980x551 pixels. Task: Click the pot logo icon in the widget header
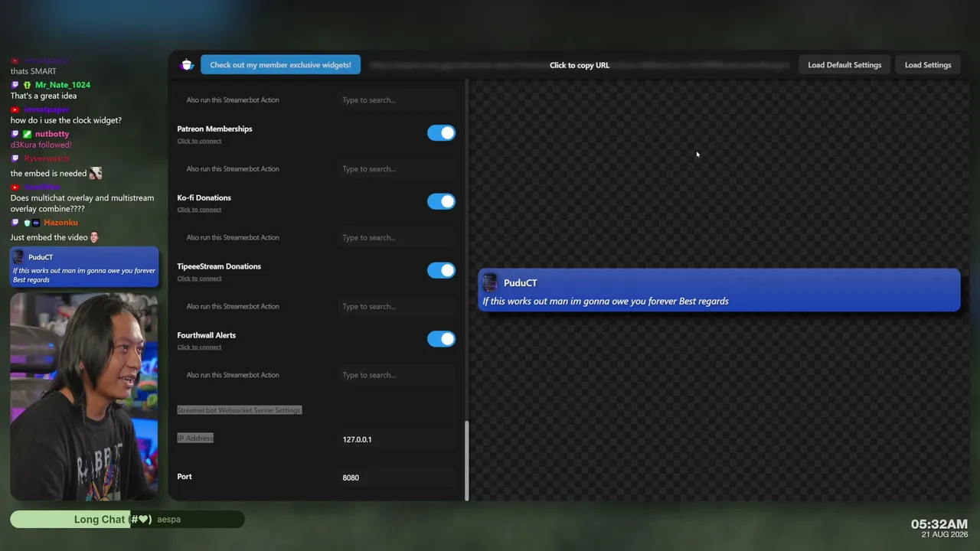[x=187, y=65]
